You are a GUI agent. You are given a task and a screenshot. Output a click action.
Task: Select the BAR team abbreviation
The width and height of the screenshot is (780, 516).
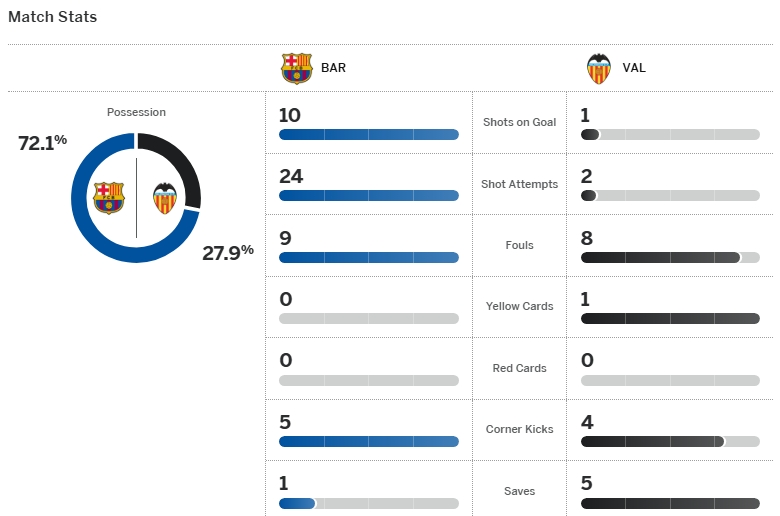(333, 68)
